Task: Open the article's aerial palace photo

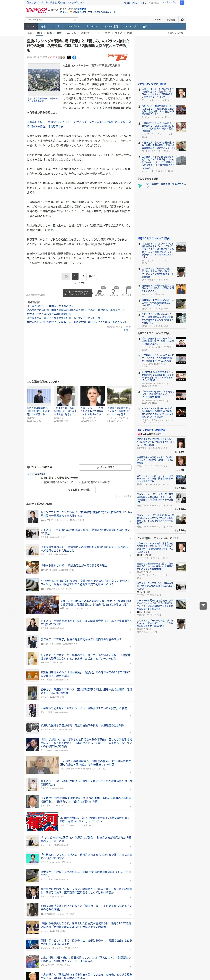Action: point(44,80)
